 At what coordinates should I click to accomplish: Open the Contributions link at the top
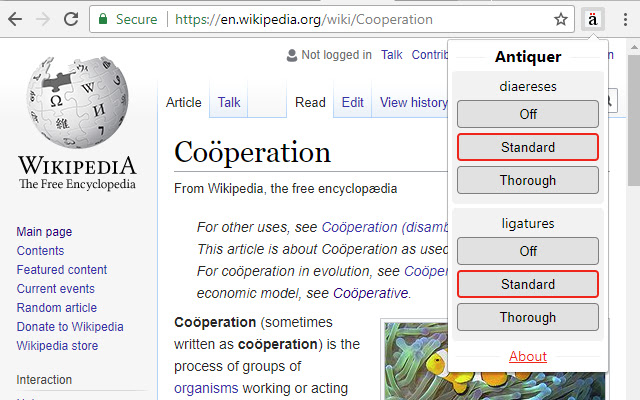point(429,55)
